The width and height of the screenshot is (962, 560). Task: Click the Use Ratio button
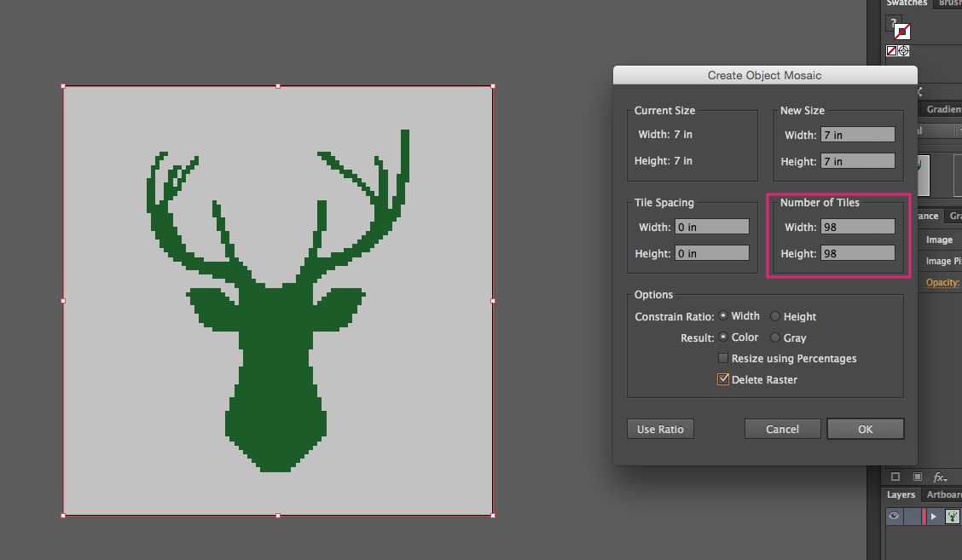pos(660,430)
